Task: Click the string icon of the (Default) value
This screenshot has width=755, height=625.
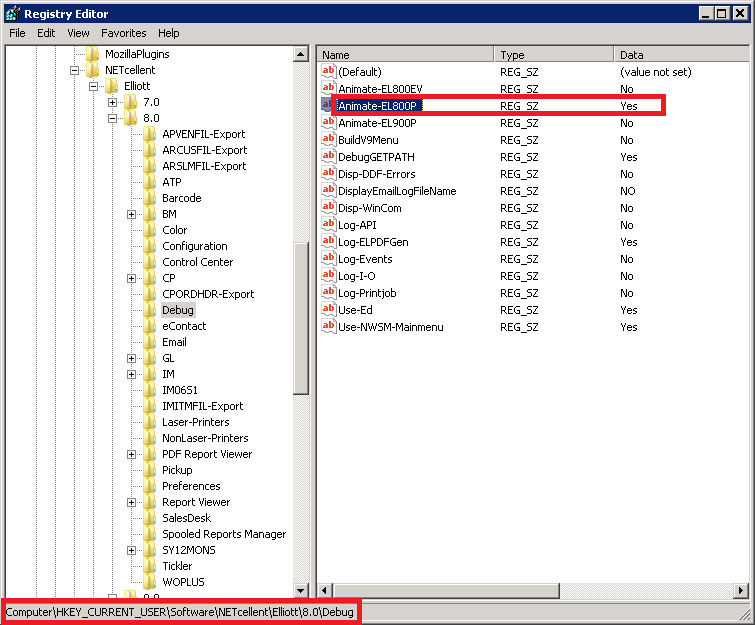Action: [x=328, y=71]
